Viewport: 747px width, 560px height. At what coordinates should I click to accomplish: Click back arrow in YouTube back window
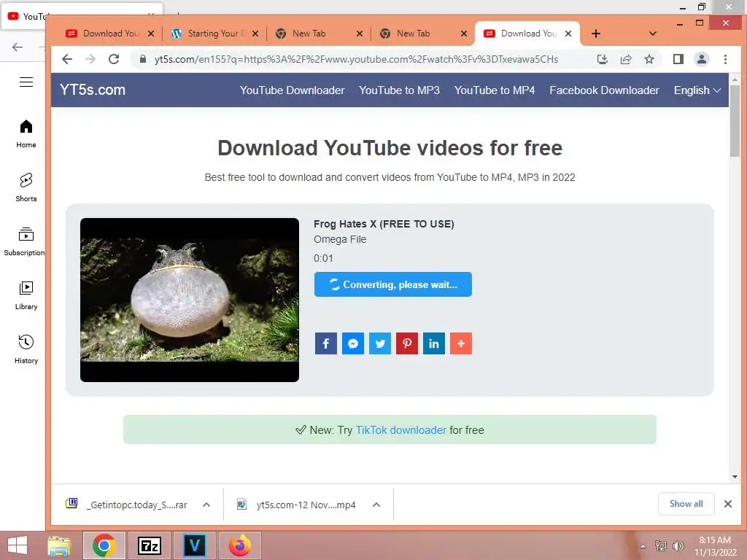[x=18, y=47]
